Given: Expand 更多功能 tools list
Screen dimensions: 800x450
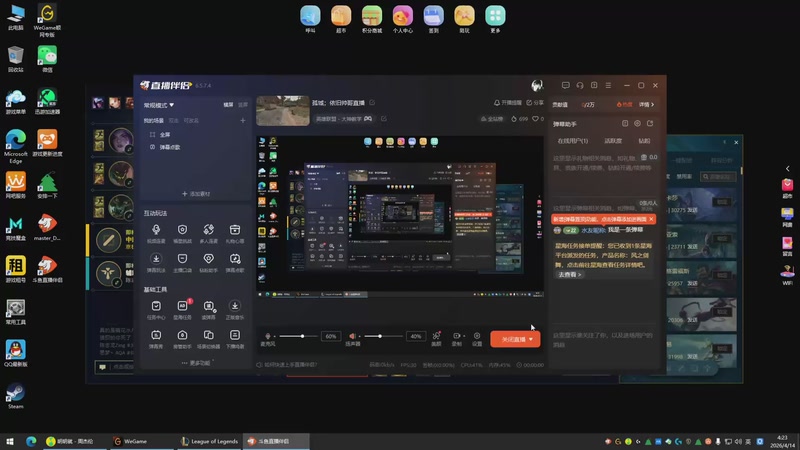Looking at the screenshot, I should click(196, 363).
